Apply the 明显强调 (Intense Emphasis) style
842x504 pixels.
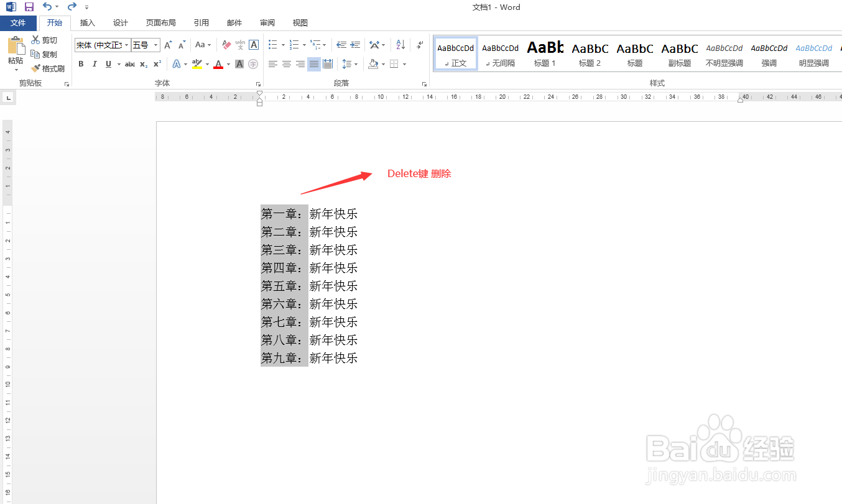tap(814, 53)
